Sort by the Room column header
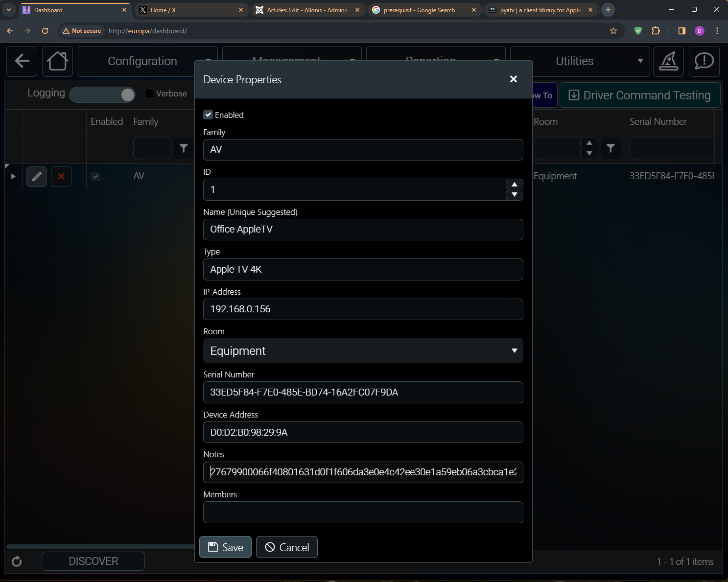 click(545, 121)
